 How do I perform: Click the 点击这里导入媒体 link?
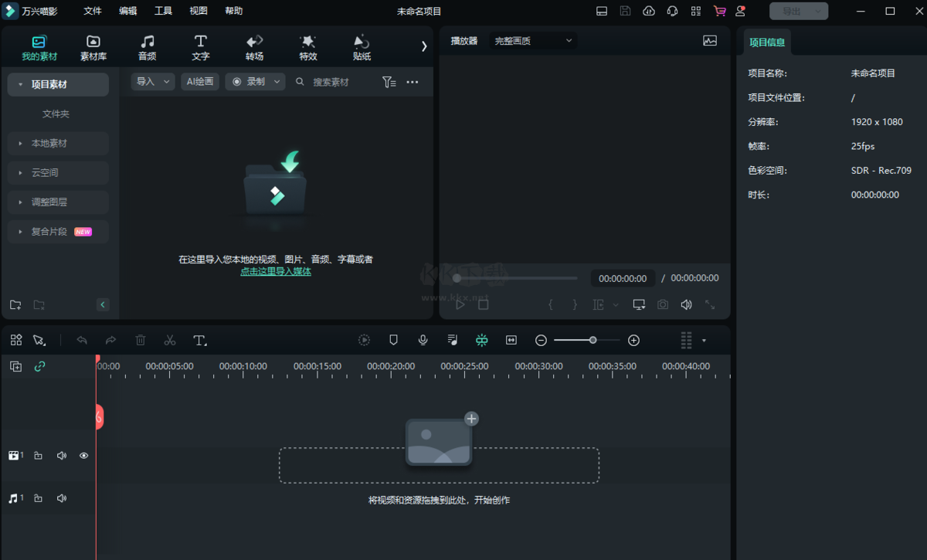(276, 271)
